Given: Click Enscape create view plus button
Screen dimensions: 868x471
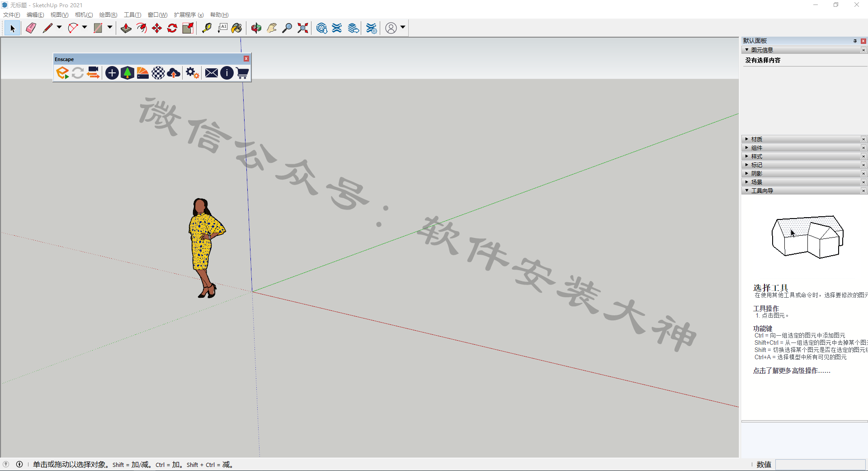Looking at the screenshot, I should [x=112, y=73].
